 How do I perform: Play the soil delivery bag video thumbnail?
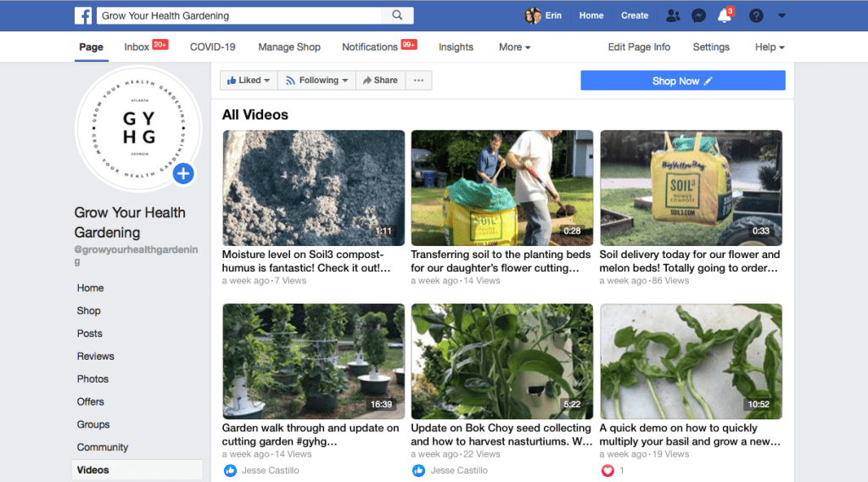(x=691, y=188)
